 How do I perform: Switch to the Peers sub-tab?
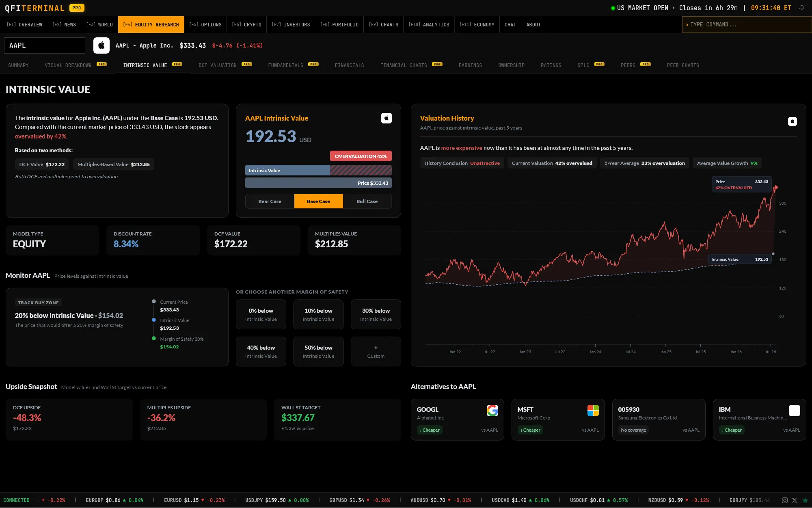(x=636, y=65)
